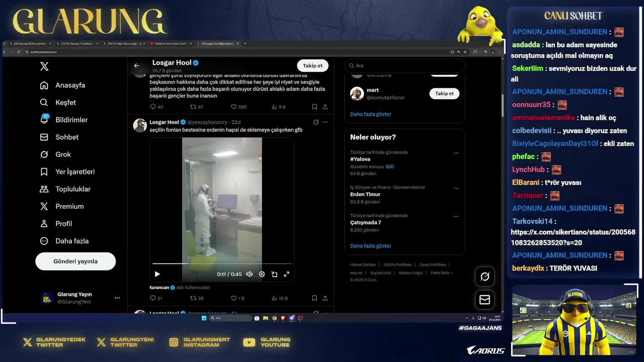Like the post with 985 likes
Image resolution: width=644 pixels, height=362 pixels.
click(x=238, y=107)
